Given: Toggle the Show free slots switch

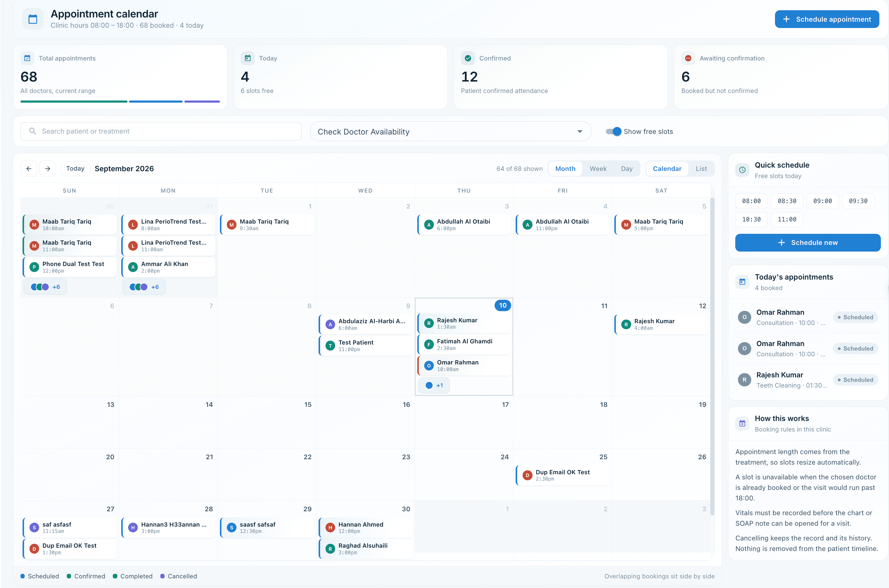Looking at the screenshot, I should (x=613, y=132).
